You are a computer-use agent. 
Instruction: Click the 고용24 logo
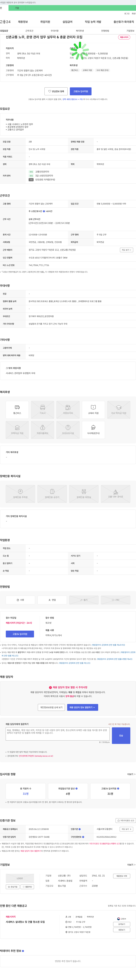point(5,22)
